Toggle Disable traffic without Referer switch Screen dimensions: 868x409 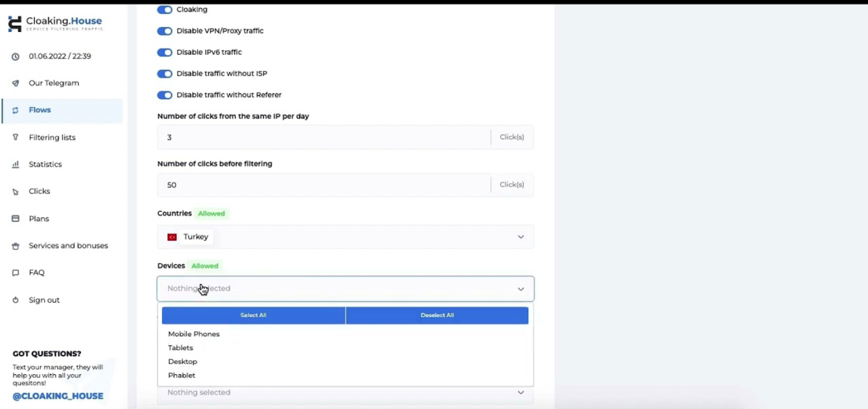click(164, 95)
